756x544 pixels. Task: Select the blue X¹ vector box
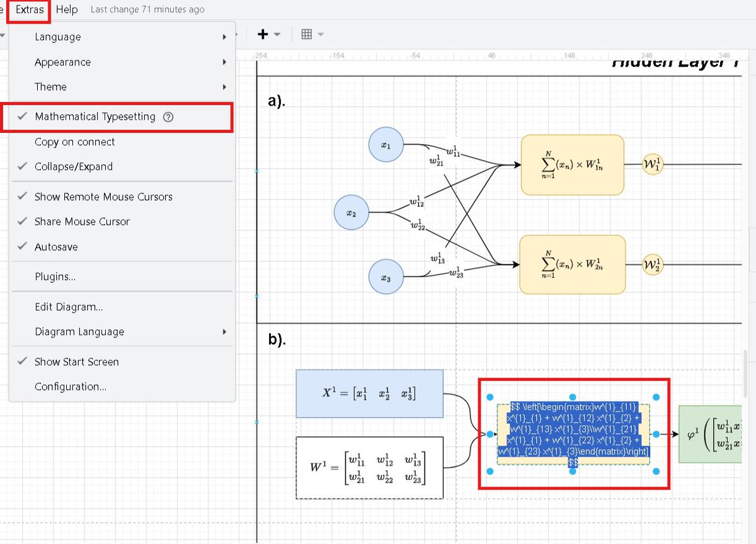[x=370, y=394]
